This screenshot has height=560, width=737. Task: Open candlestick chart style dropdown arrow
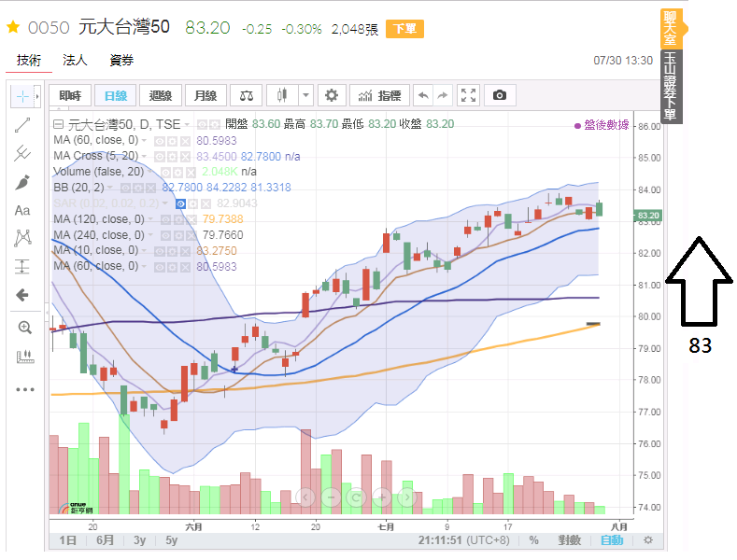pyautogui.click(x=306, y=95)
